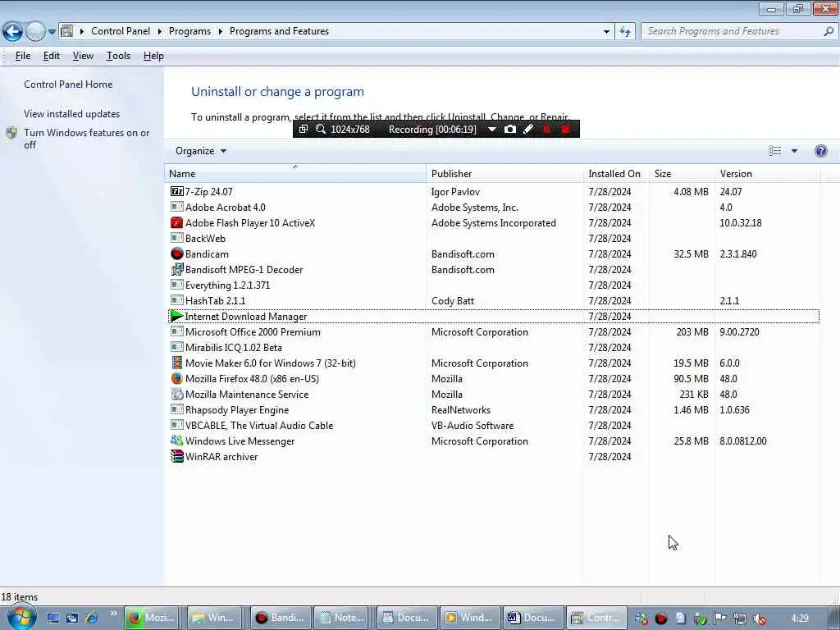Click the 7-Zip program icon
The height and width of the screenshot is (630, 840).
(177, 191)
